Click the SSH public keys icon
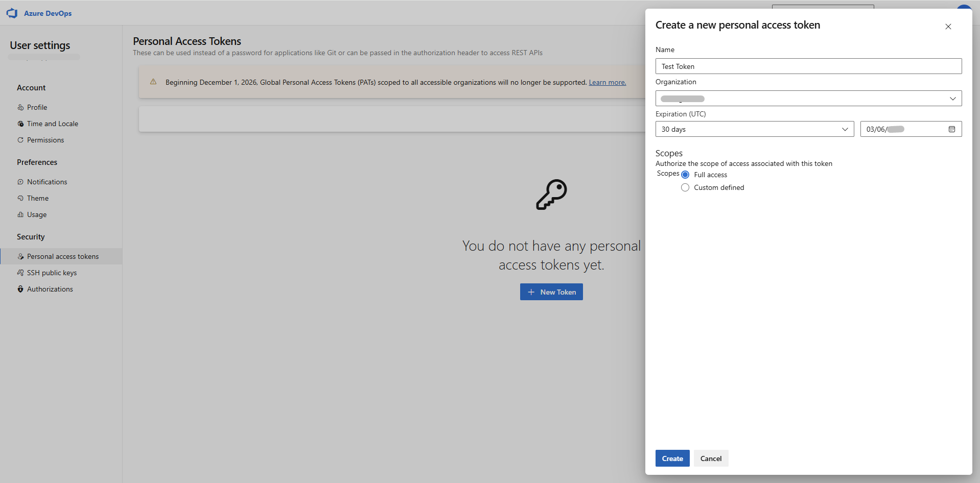The width and height of the screenshot is (980, 483). (20, 273)
